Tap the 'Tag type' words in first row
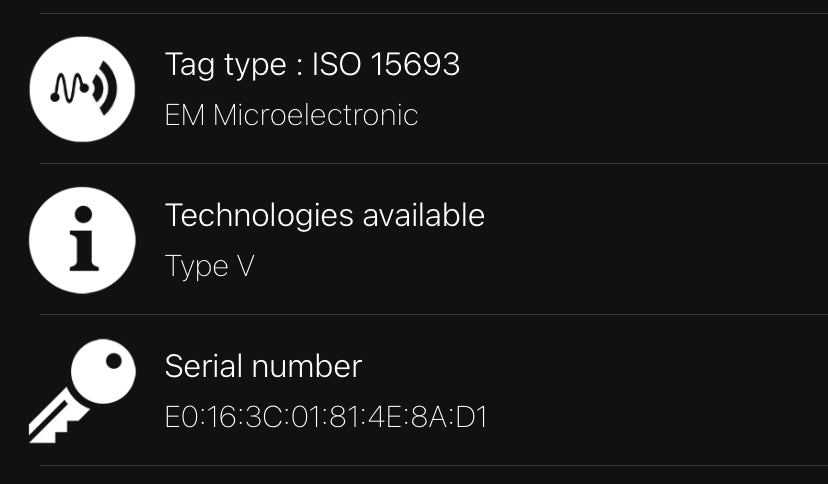Image resolution: width=828 pixels, height=484 pixels. [x=225, y=66]
